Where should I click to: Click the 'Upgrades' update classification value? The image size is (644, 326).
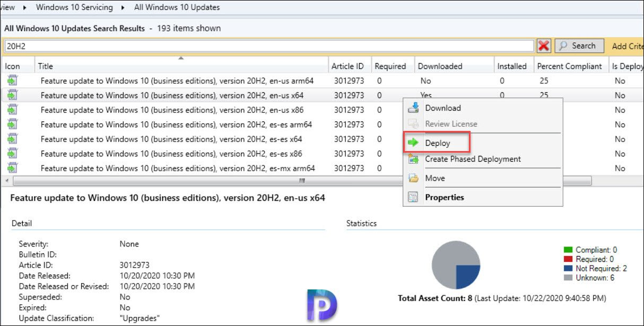[x=140, y=318]
